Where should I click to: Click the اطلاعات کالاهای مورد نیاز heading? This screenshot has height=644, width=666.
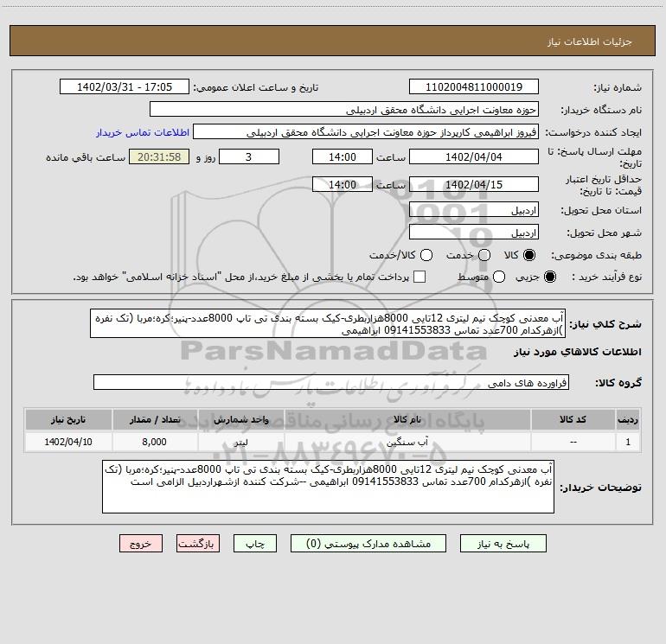coord(577,352)
